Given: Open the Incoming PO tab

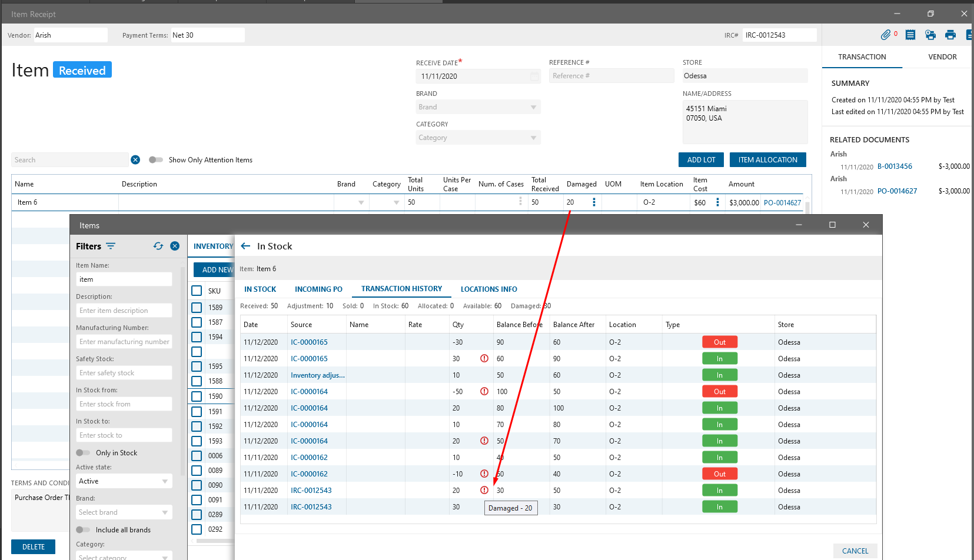Looking at the screenshot, I should [x=318, y=289].
